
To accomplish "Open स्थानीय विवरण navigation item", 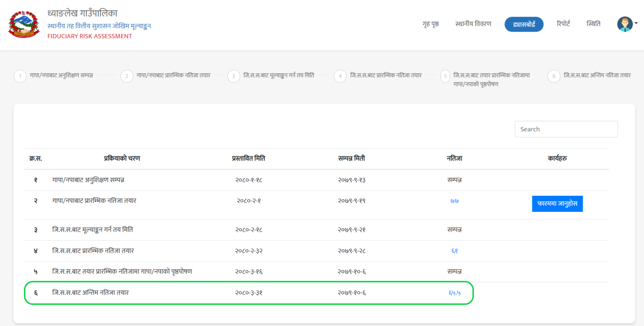I will click(x=473, y=24).
